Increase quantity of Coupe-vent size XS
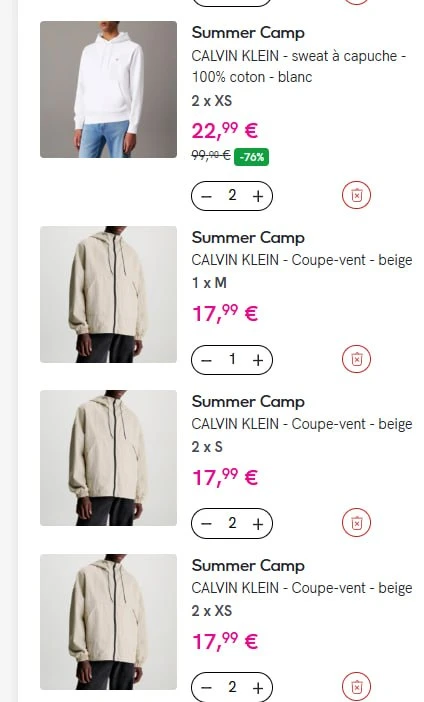This screenshot has height=702, width=424. click(x=258, y=687)
